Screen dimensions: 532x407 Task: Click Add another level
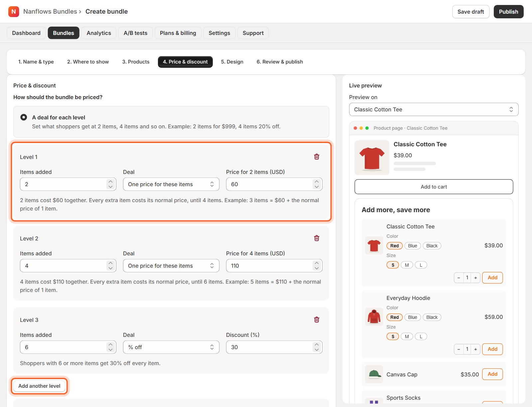pos(39,386)
